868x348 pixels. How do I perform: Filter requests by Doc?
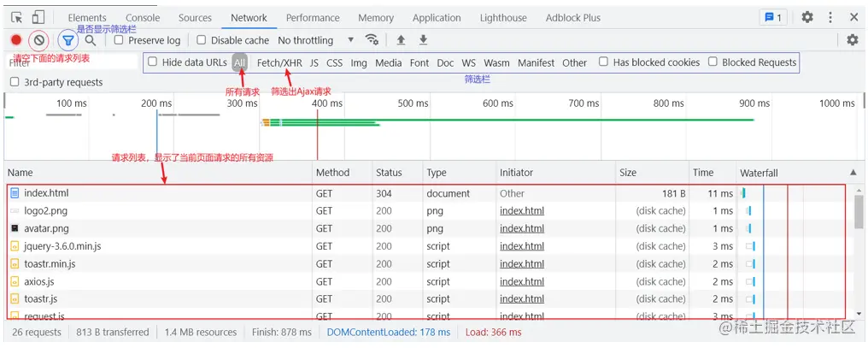coord(445,62)
